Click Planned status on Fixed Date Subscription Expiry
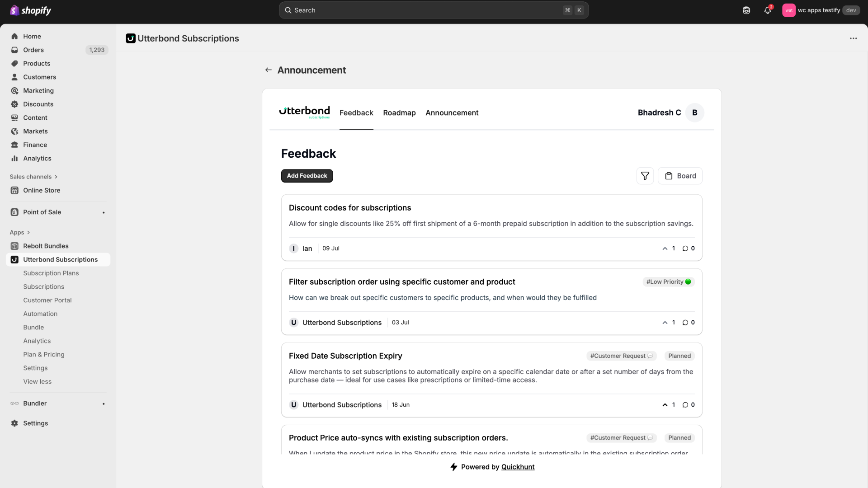The image size is (868, 488). 679,356
